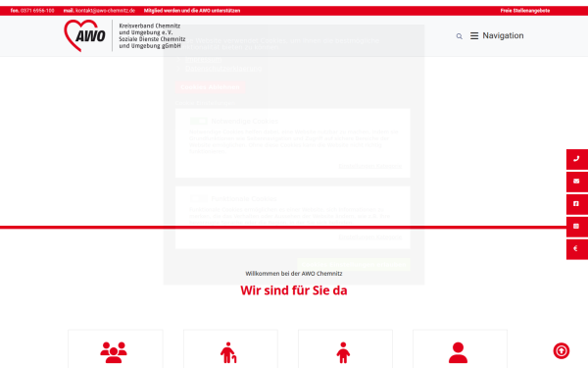Screen dimensions: 588x368
Task: Expand 'Einstellungen Kategorie' under Notwendige Cookies
Action: (370, 166)
